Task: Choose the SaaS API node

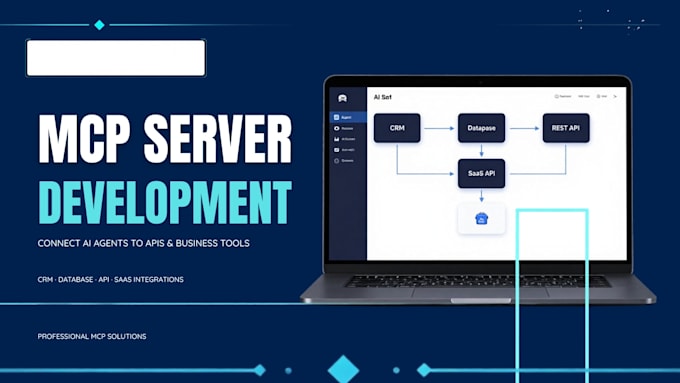Action: (x=481, y=173)
